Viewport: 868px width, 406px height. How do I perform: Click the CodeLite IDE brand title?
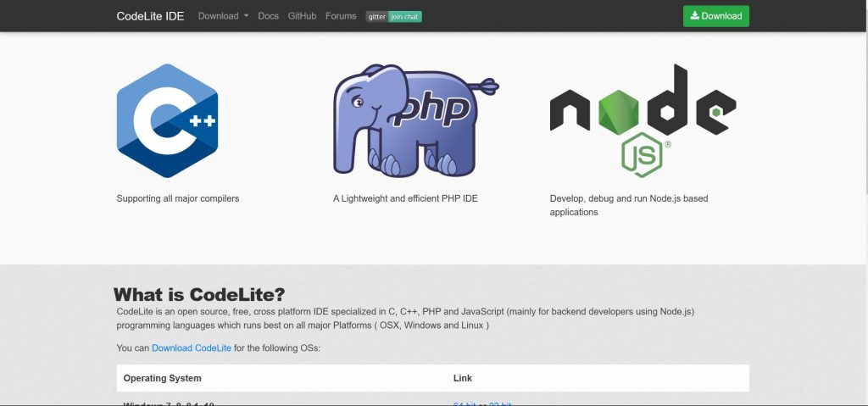tap(150, 16)
